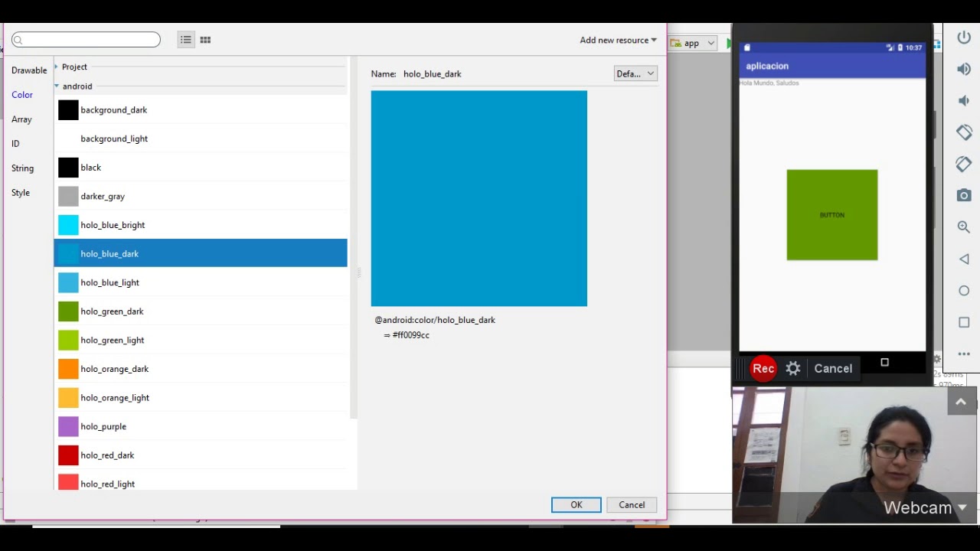This screenshot has width=980, height=551.
Task: Click the resource name field
Action: (x=505, y=74)
